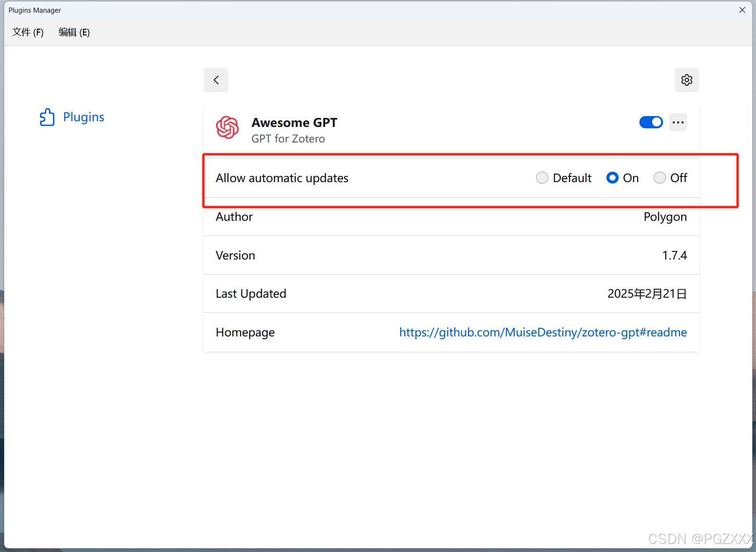Screen dimensions: 756x552
Task: Select the Default automatic updates option
Action: click(542, 178)
